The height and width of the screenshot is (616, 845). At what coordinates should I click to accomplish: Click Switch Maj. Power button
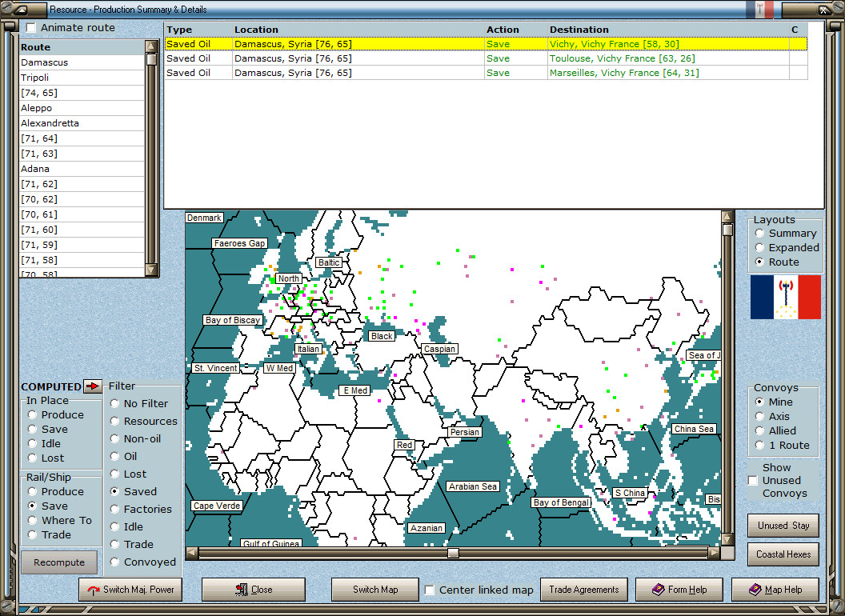130,590
